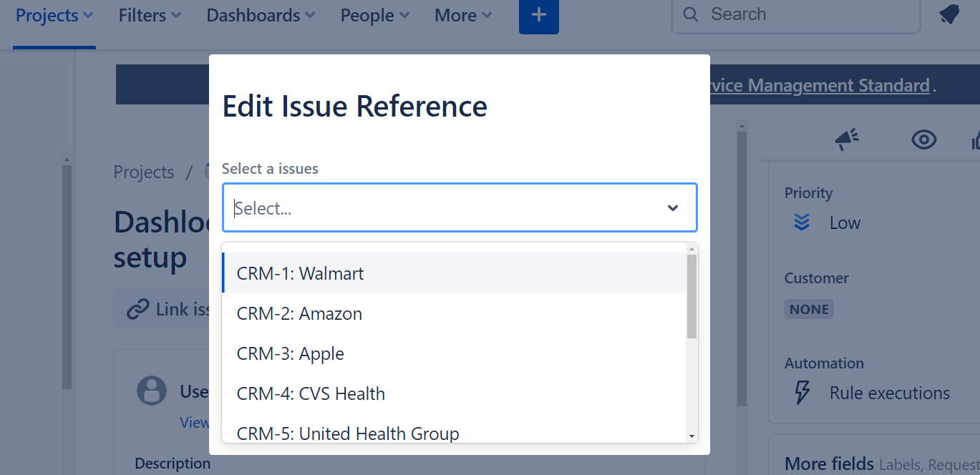Screen dimensions: 980x475
Task: Choose CRM-1: Walmart option
Action: pos(301,273)
